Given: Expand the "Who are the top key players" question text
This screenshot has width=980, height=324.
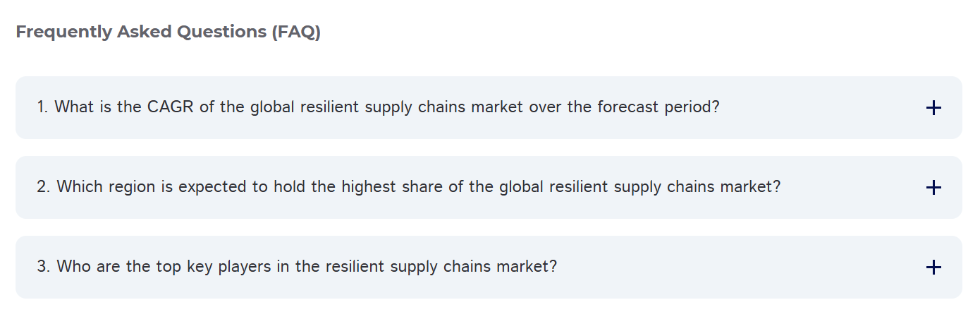Looking at the screenshot, I should pos(297,267).
